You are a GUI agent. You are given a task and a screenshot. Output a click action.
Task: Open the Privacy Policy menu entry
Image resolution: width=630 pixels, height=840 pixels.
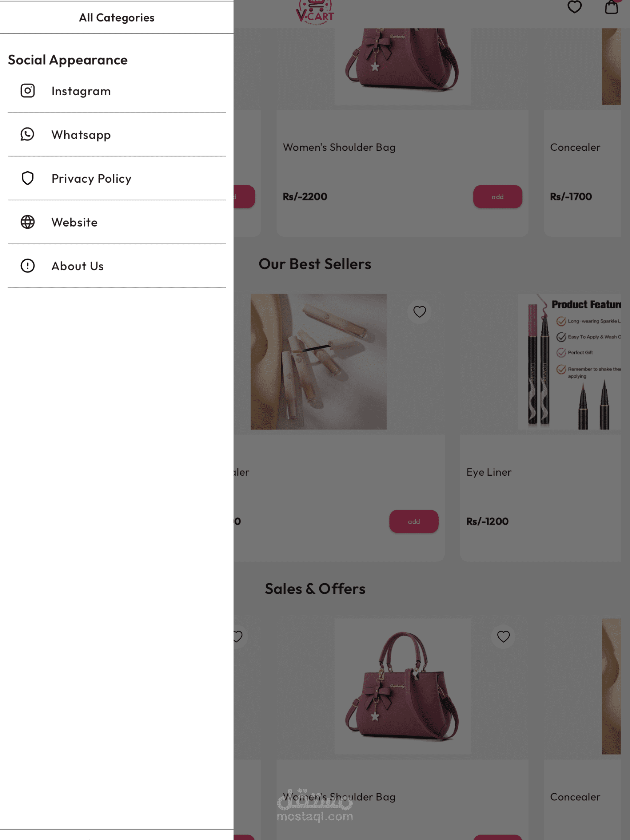[117, 178]
